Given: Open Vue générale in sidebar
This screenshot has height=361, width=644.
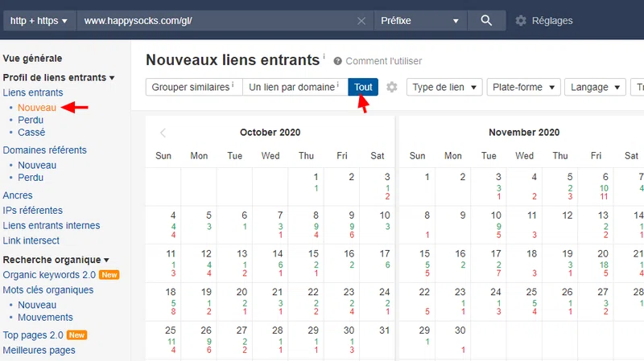Looking at the screenshot, I should 32,59.
